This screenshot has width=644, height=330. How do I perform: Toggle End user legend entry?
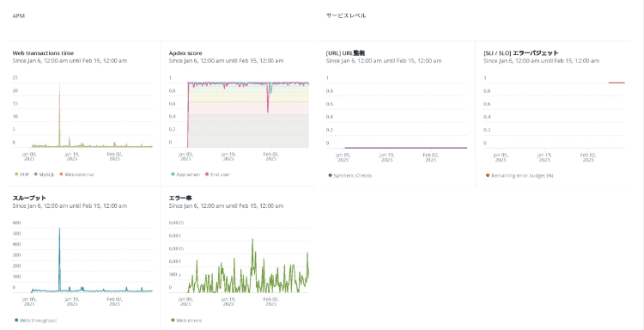(x=217, y=174)
